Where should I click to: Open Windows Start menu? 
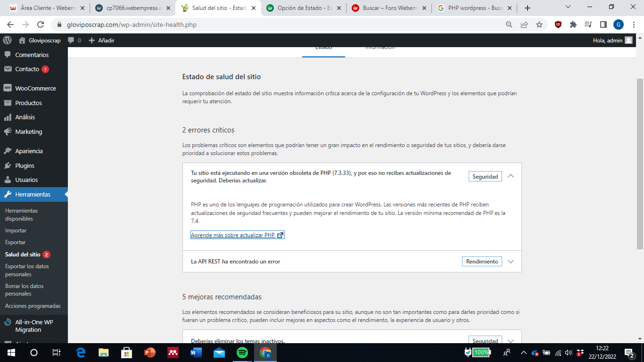(11, 353)
